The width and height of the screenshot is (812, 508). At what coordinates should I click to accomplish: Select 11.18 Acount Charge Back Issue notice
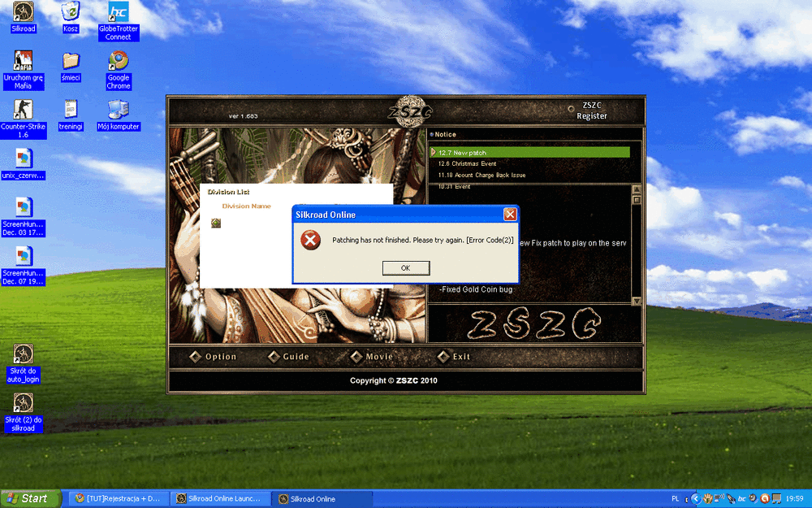click(x=482, y=176)
